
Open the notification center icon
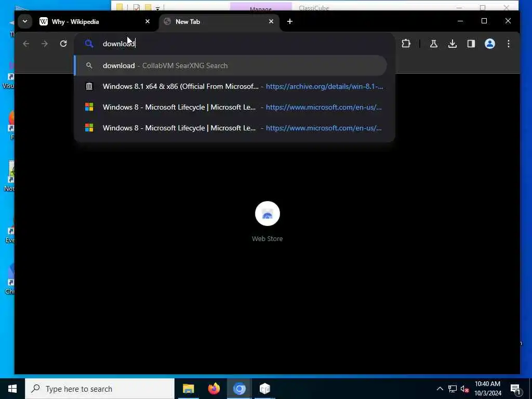pyautogui.click(x=515, y=389)
